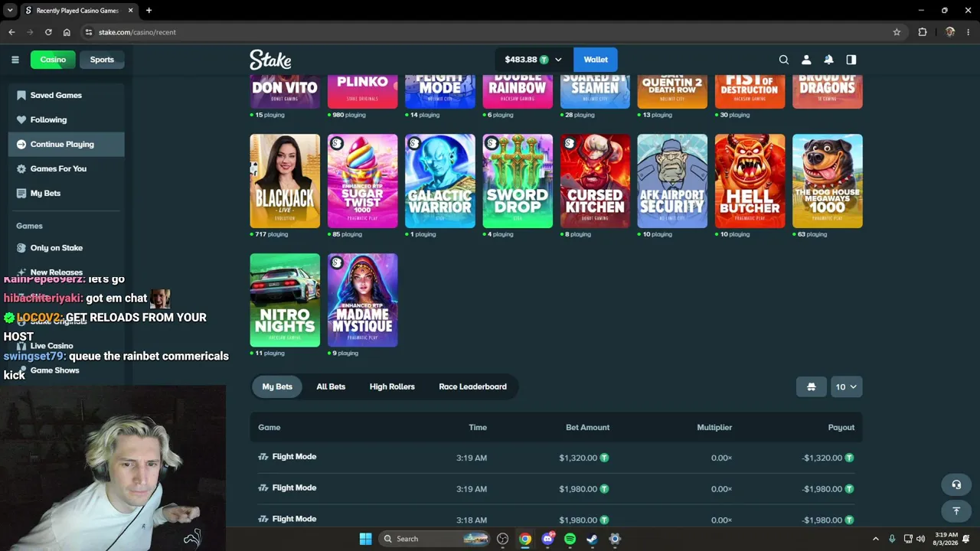
Task: Select the High Rollers tab
Action: click(392, 386)
